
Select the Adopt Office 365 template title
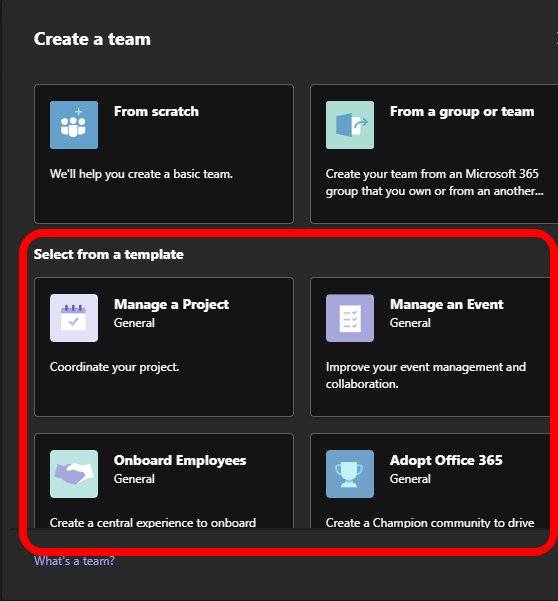[446, 460]
